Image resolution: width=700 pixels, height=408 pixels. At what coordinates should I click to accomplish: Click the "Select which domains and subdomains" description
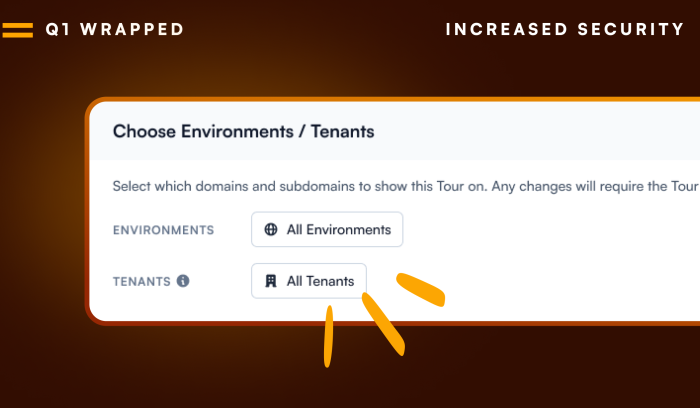[406, 186]
